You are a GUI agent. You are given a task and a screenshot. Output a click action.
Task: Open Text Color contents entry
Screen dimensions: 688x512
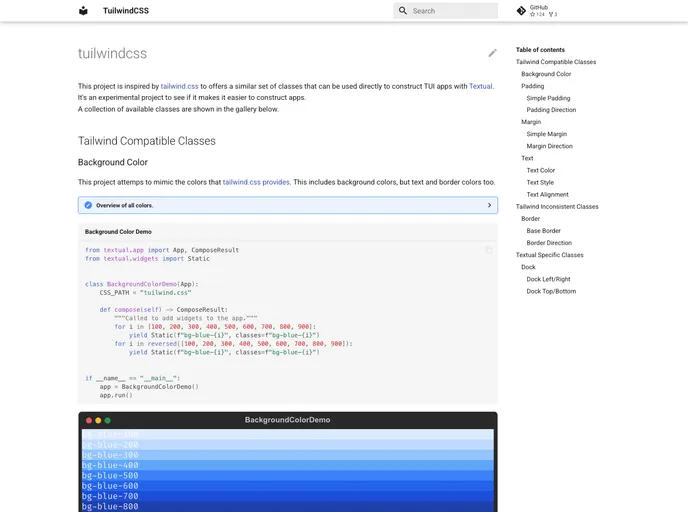(x=541, y=170)
